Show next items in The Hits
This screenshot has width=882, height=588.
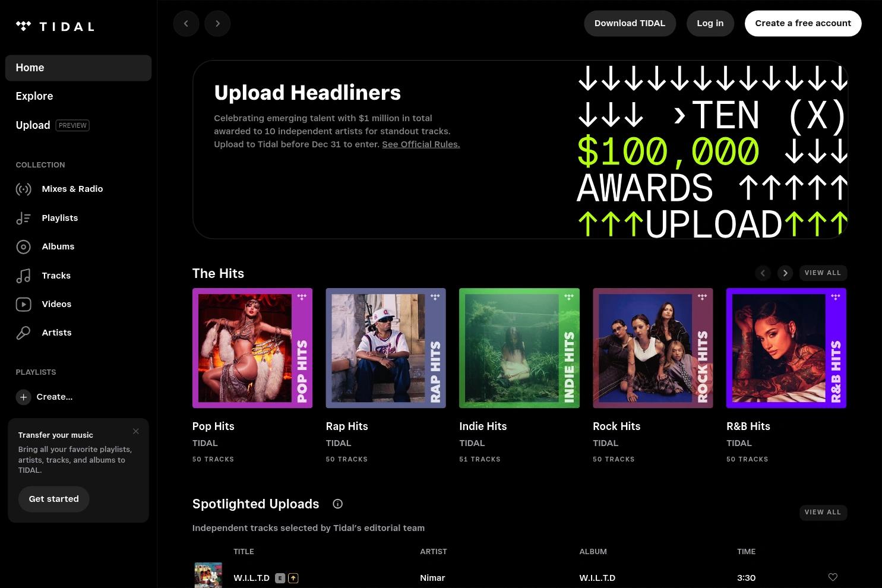coord(785,273)
